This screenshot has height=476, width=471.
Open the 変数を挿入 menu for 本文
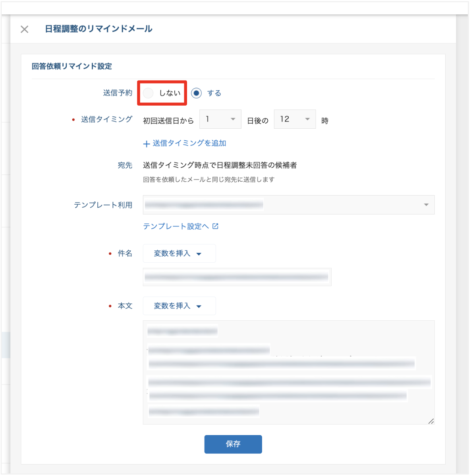[x=179, y=306]
